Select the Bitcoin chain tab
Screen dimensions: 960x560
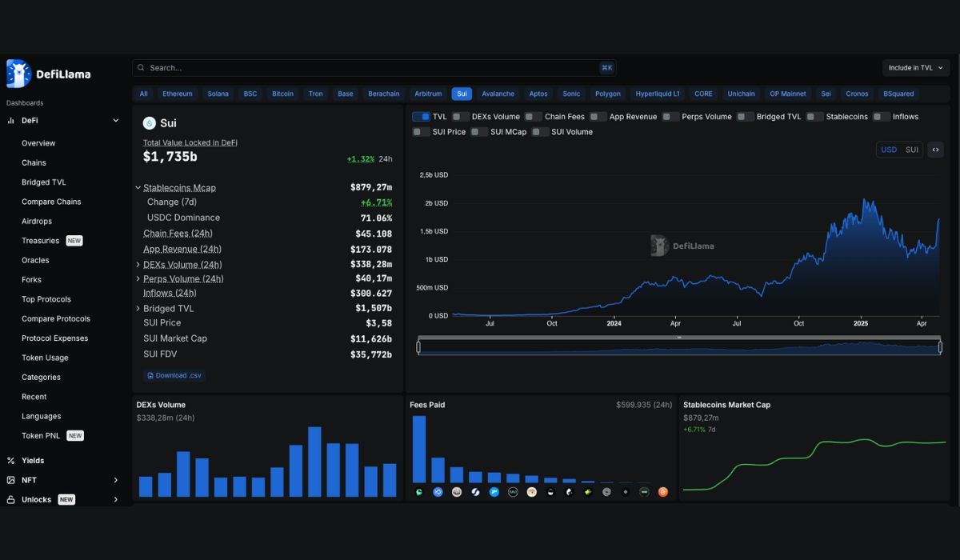282,94
